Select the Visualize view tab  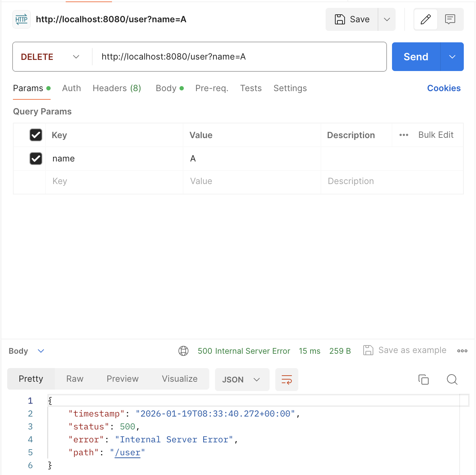pos(179,379)
